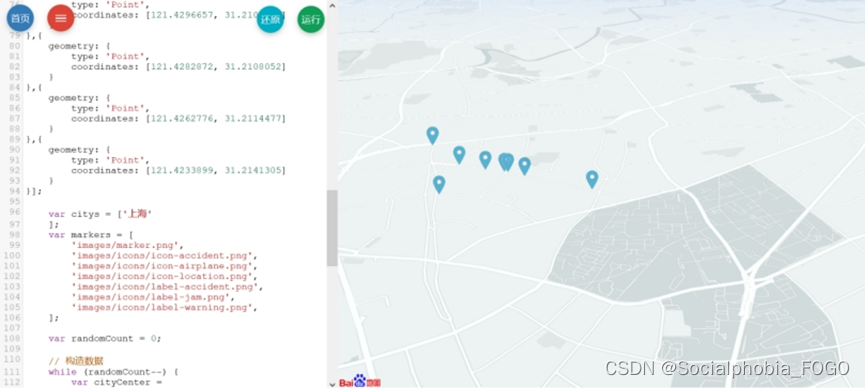Select the lowest marker on the left
Image resolution: width=865 pixels, height=388 pixels.
[x=439, y=184]
